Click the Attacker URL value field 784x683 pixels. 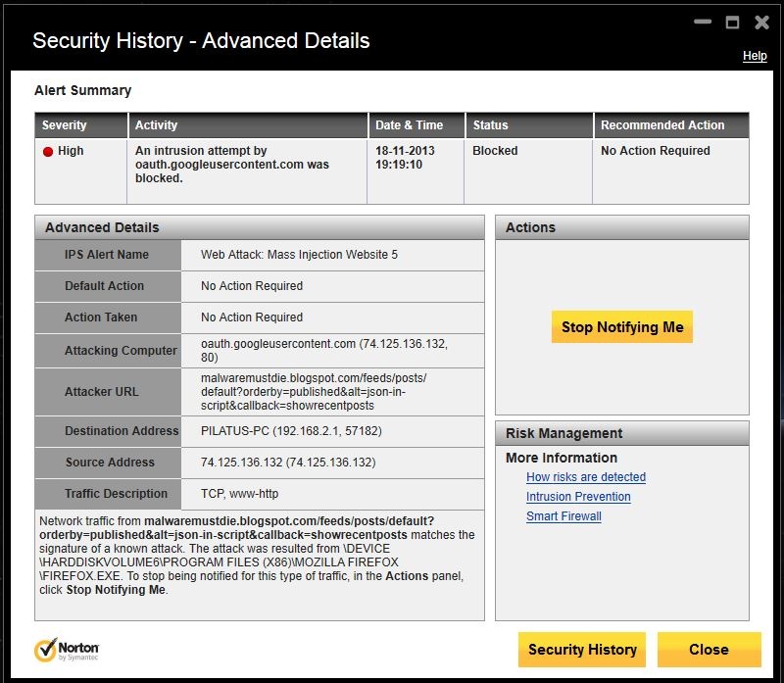(x=314, y=391)
